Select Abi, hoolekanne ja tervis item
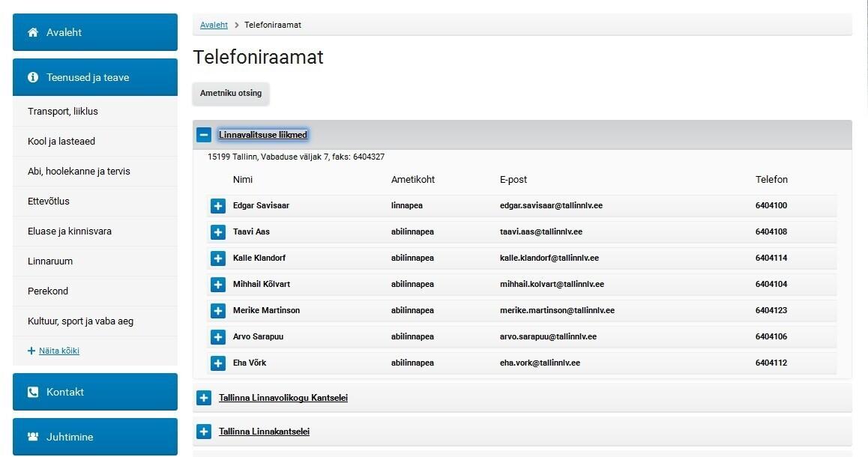 pos(95,171)
